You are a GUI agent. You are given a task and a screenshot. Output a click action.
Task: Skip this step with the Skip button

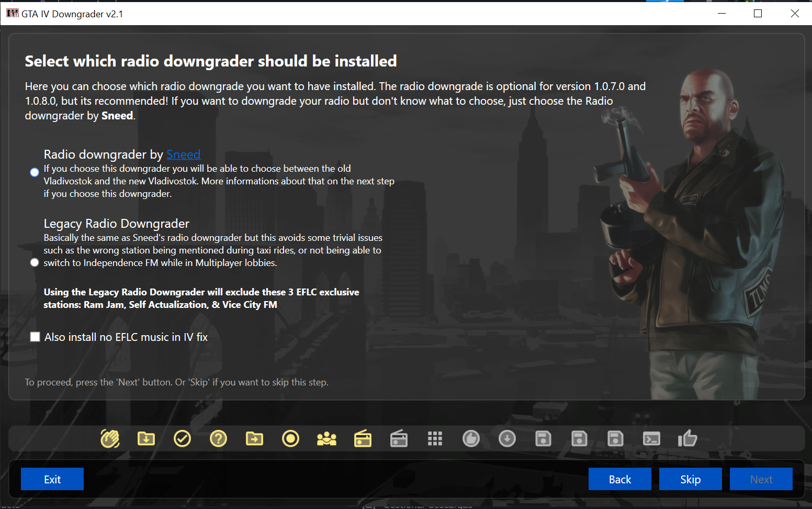[x=691, y=479]
